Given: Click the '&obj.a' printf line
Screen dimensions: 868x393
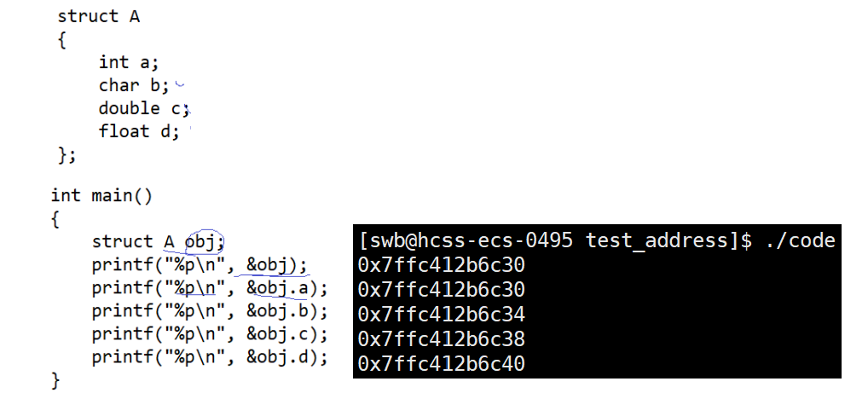Looking at the screenshot, I should [x=210, y=288].
